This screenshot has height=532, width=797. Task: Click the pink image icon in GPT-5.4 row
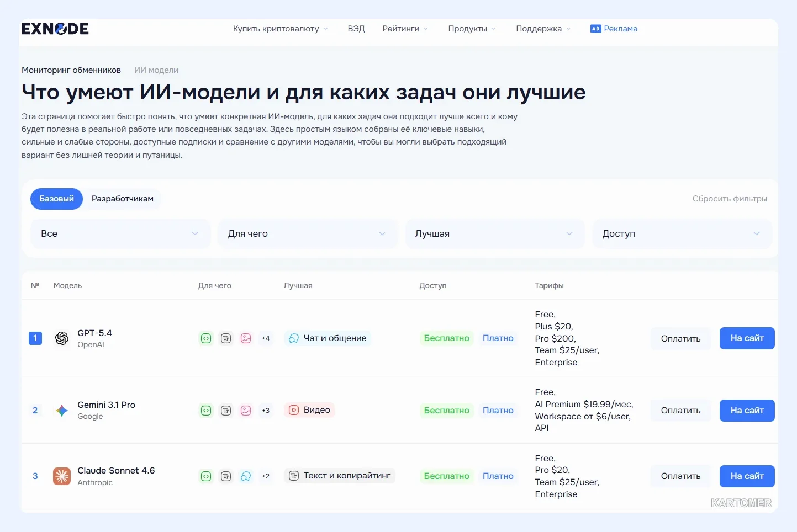pos(246,338)
